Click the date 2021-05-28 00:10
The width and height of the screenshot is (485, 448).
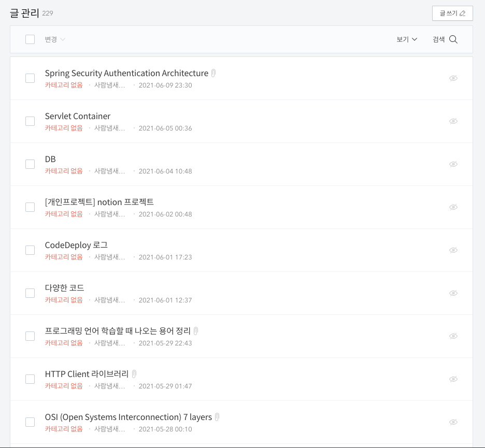point(165,429)
